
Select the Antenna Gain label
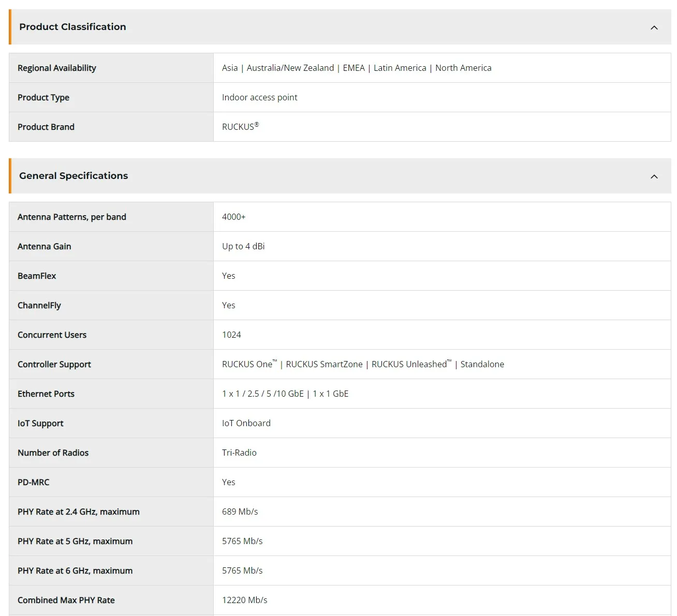pyautogui.click(x=45, y=246)
